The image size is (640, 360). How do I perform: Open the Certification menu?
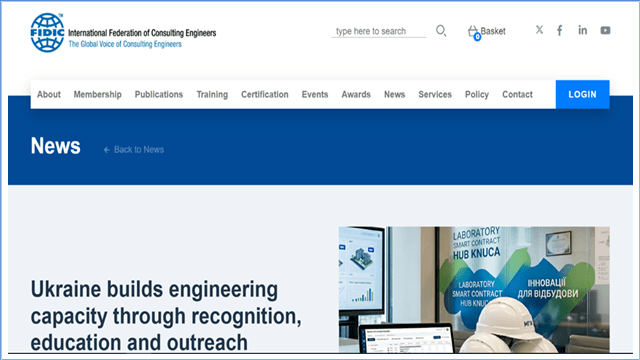click(264, 94)
